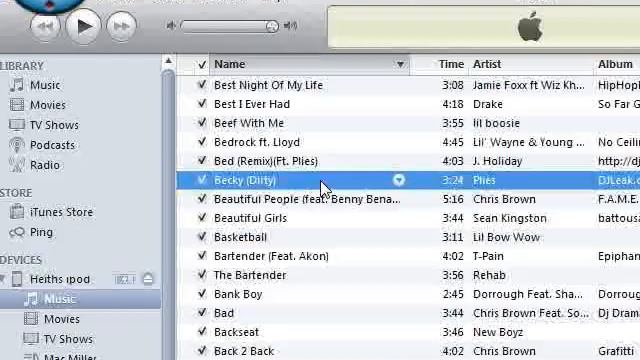Uncheck Beautiful Girls checkbox

[202, 218]
